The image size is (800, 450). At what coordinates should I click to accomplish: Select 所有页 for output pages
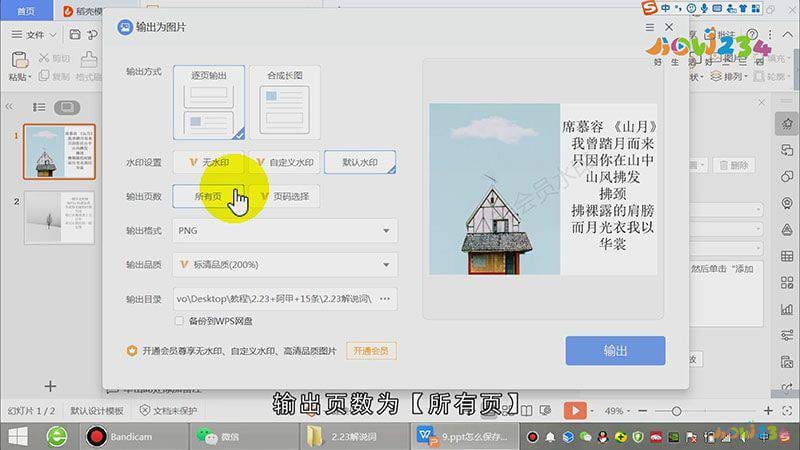tap(209, 196)
